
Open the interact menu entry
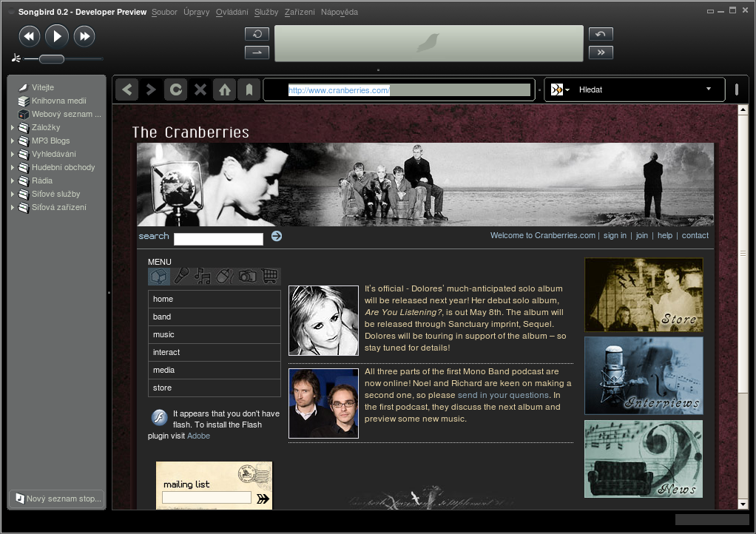[x=214, y=352]
